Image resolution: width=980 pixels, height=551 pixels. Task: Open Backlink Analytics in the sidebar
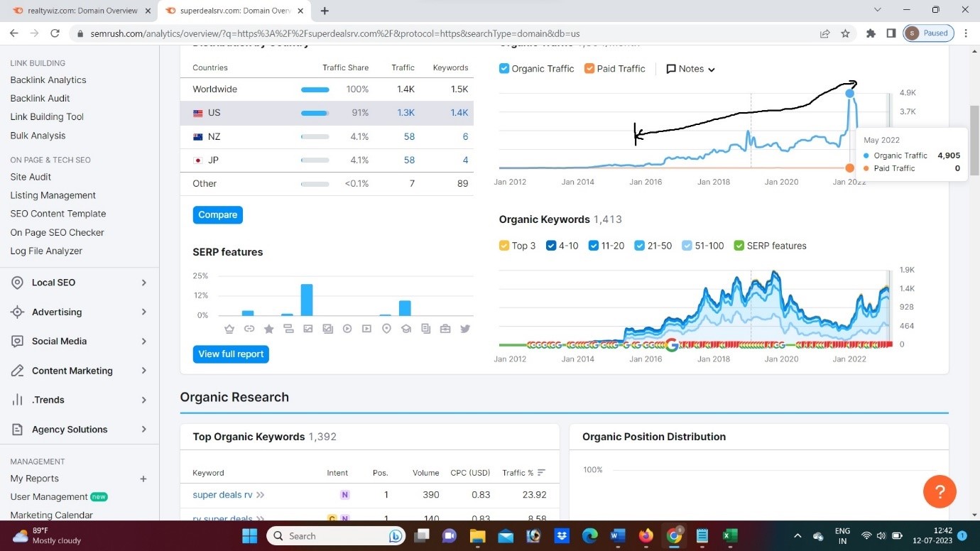(48, 80)
